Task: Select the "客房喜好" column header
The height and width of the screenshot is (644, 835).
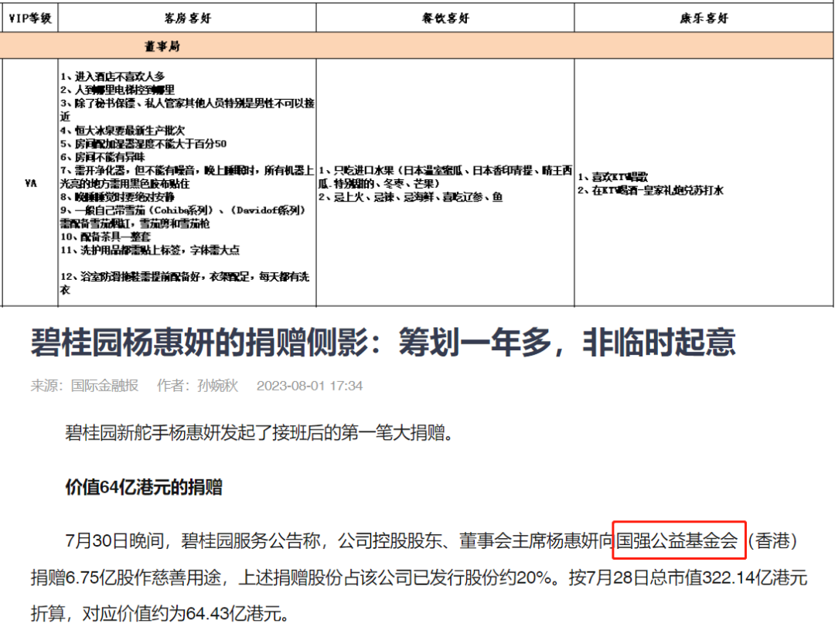Action: pyautogui.click(x=187, y=18)
